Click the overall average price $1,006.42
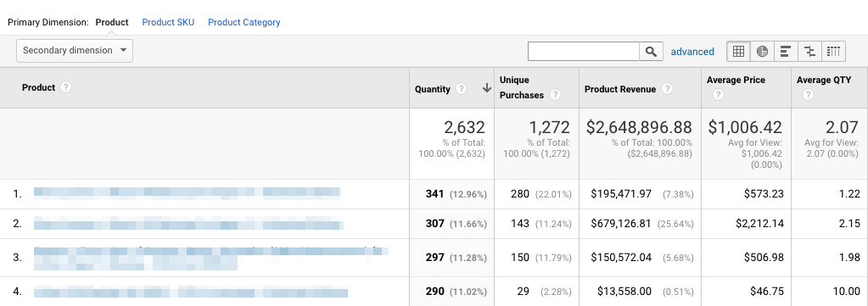The image size is (868, 306). coord(745,127)
